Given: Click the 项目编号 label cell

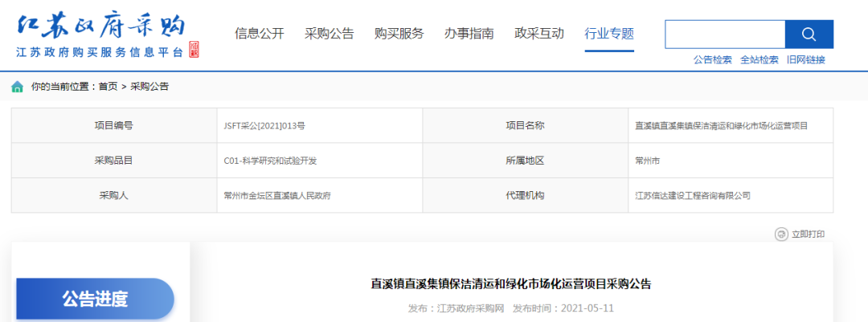Looking at the screenshot, I should click(114, 125).
